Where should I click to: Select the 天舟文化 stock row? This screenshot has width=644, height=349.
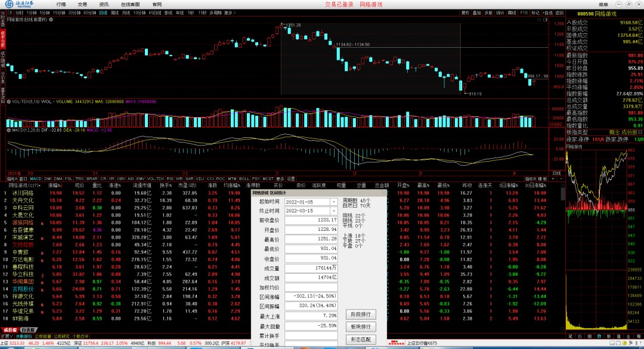tap(23, 200)
